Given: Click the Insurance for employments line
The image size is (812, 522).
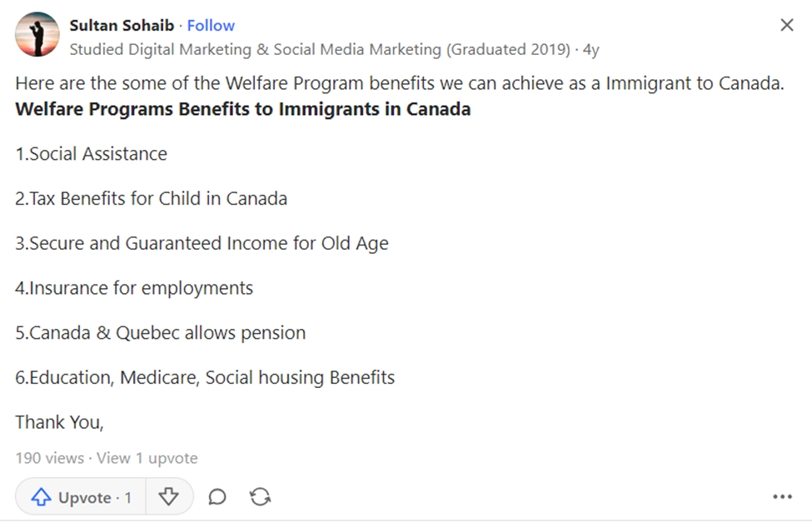Looking at the screenshot, I should (x=134, y=288).
